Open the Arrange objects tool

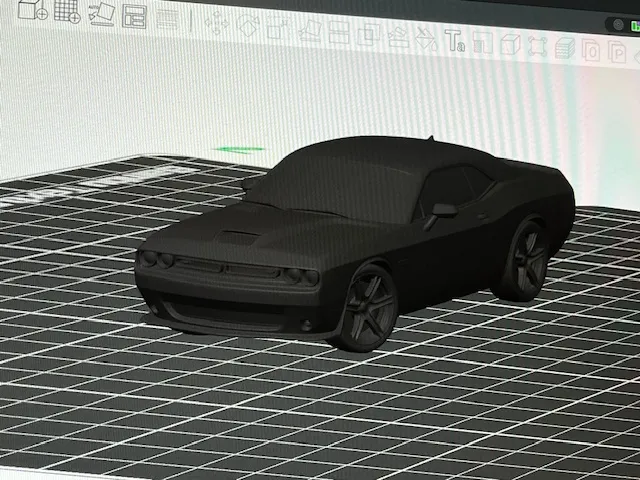pos(134,17)
